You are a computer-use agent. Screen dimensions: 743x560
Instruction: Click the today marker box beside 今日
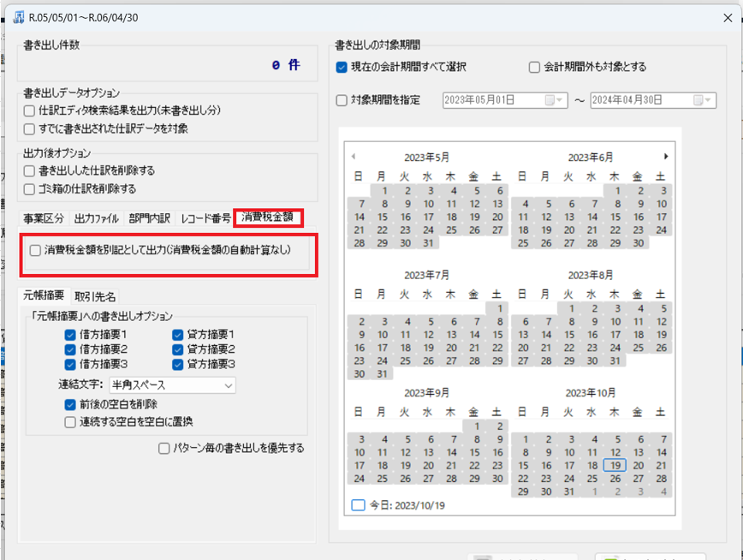coord(358,505)
